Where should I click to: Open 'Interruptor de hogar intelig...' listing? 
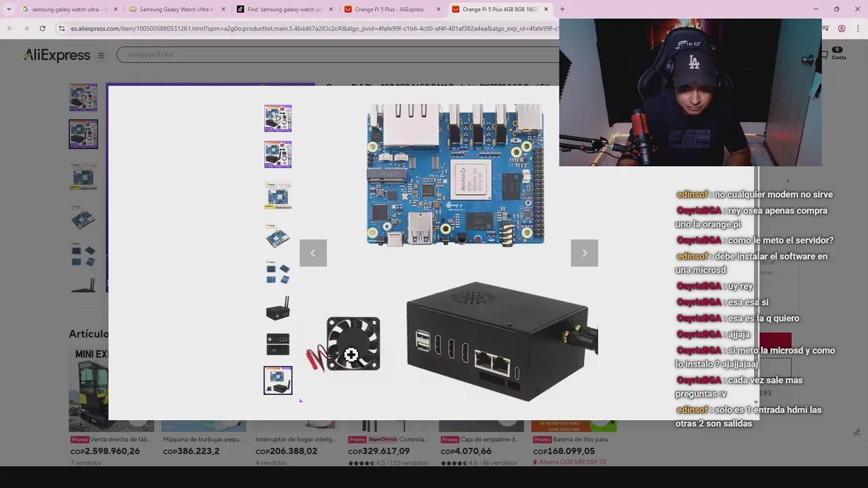(296, 439)
